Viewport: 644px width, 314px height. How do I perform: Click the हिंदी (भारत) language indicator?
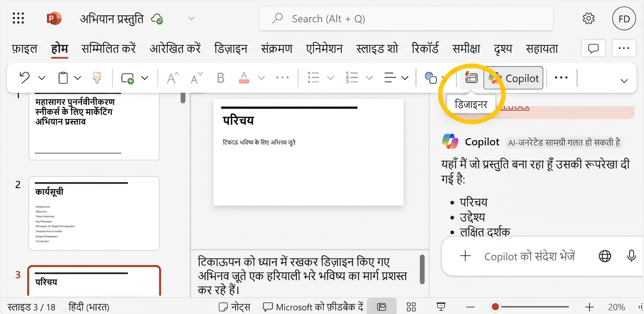coord(89,307)
